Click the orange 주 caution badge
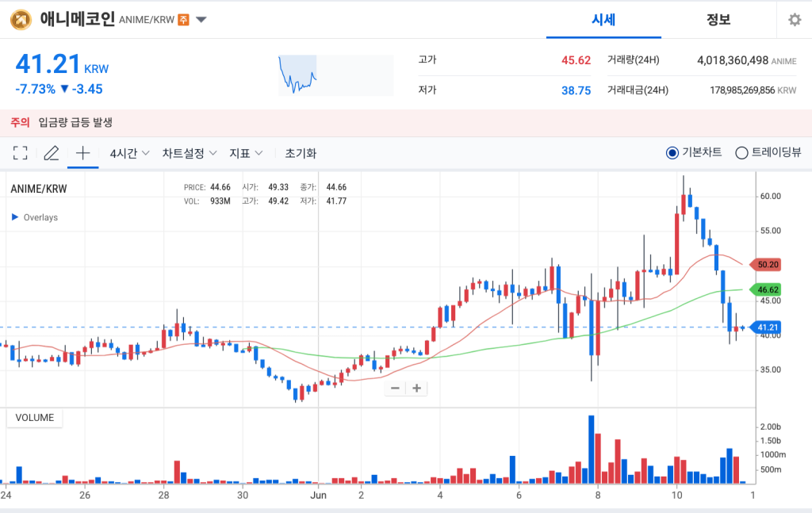Viewport: 812px width, 513px height. 183,20
